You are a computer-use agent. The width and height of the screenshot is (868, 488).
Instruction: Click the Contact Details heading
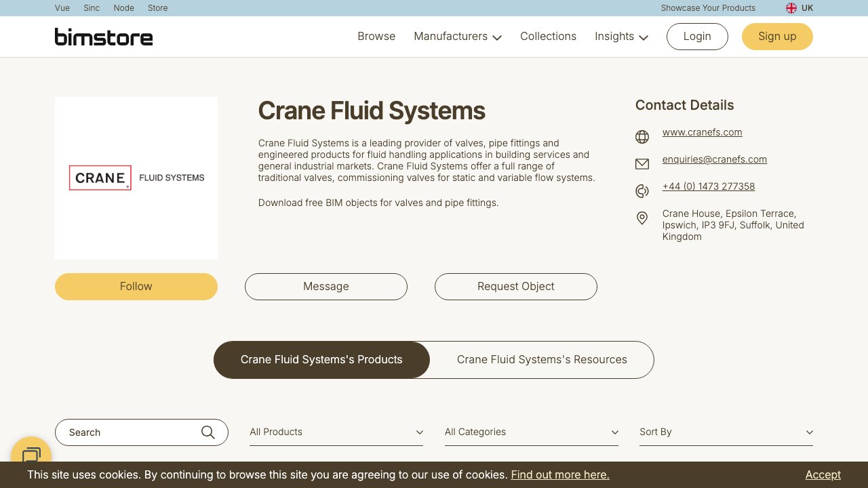[684, 105]
